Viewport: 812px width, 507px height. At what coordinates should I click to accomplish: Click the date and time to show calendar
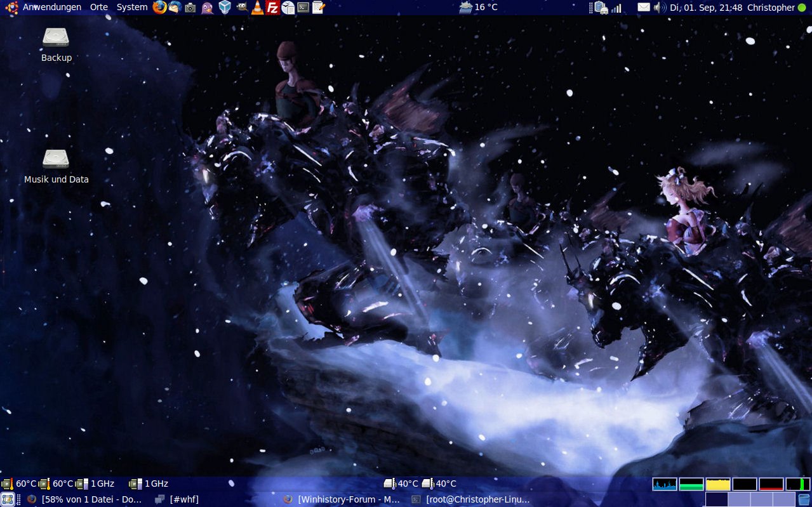(705, 8)
